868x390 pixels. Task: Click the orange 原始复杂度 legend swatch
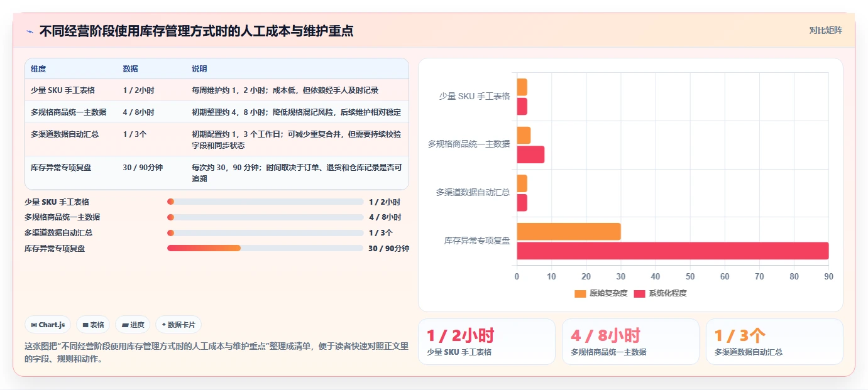[580, 293]
